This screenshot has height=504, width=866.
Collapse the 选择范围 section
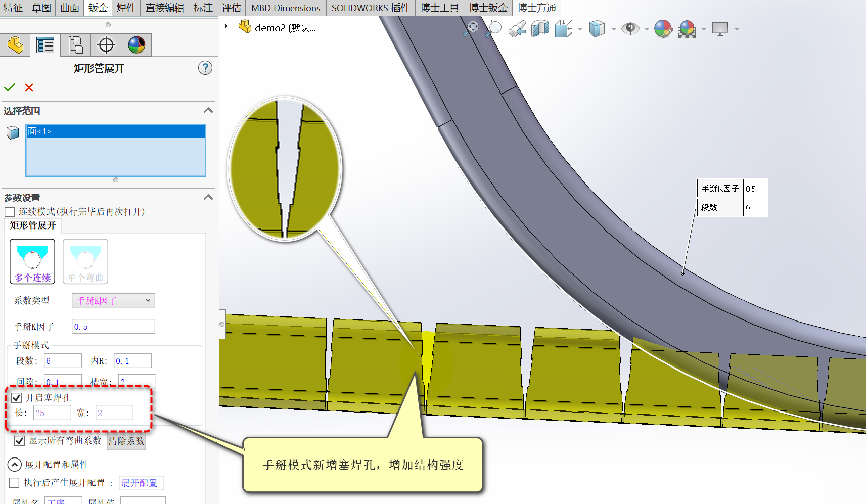pyautogui.click(x=208, y=111)
